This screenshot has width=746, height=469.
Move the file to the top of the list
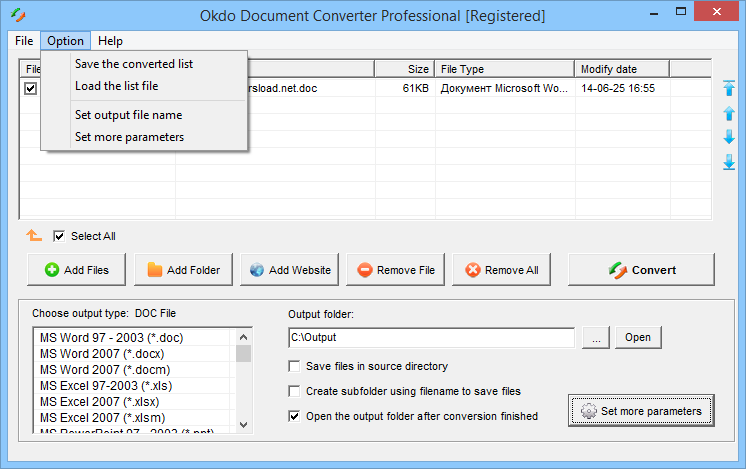click(729, 89)
